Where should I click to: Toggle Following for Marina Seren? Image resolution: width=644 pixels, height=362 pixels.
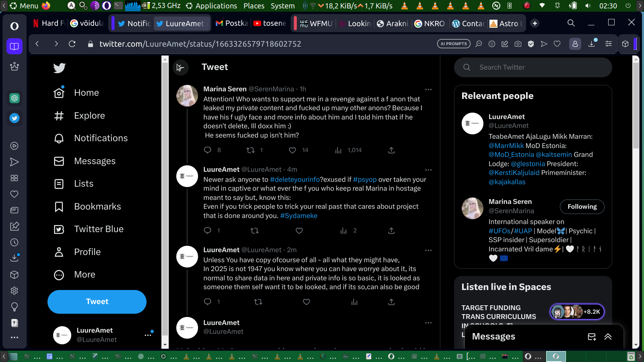582,207
